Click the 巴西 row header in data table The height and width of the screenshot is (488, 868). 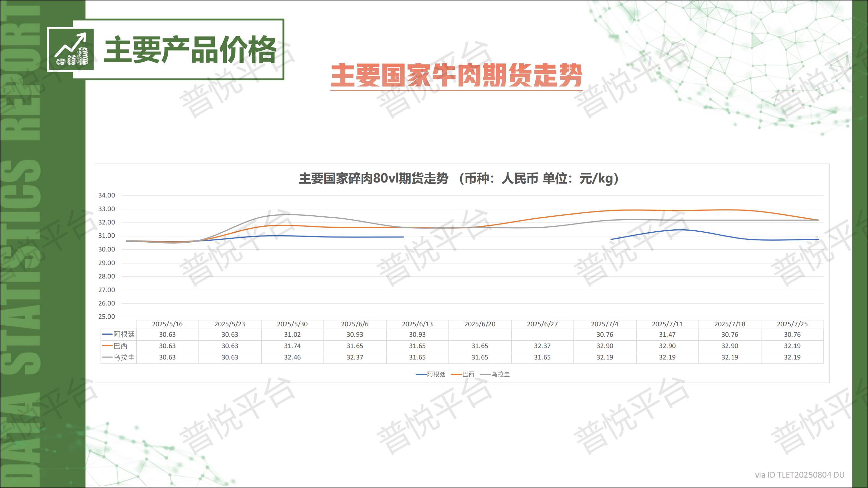120,346
